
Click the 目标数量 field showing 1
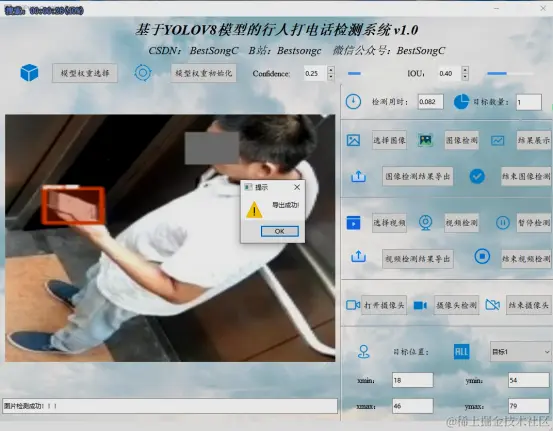click(x=529, y=102)
